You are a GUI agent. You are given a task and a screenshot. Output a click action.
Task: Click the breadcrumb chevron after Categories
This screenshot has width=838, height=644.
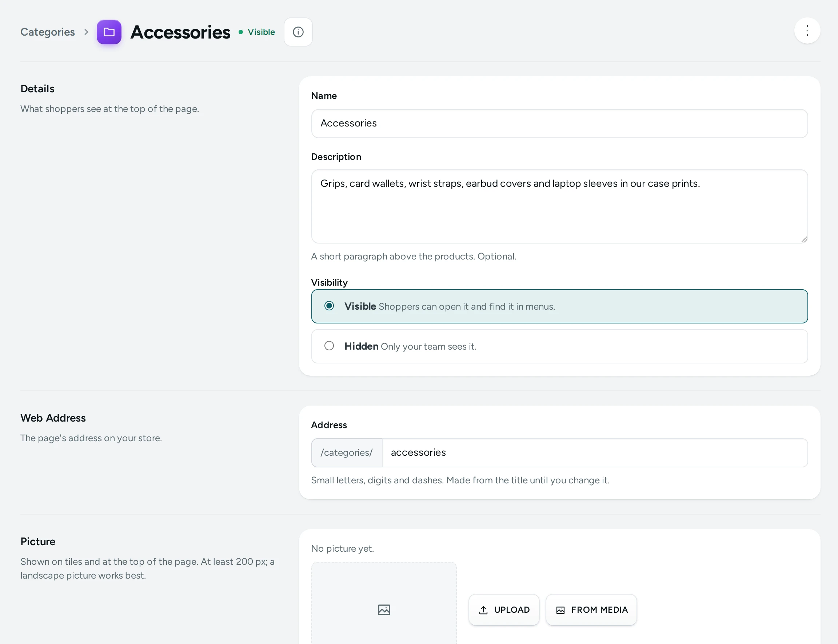pyautogui.click(x=86, y=32)
